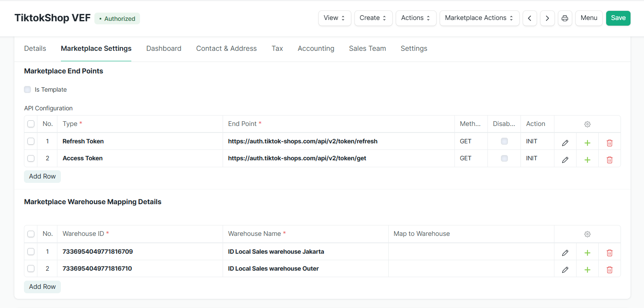Click INIT action cell in Refresh Token row

pyautogui.click(x=537, y=141)
